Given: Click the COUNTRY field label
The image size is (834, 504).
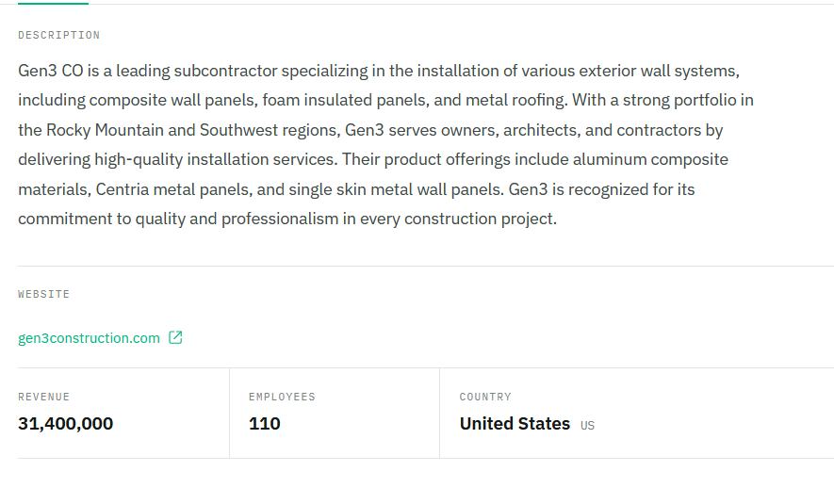Looking at the screenshot, I should (485, 397).
